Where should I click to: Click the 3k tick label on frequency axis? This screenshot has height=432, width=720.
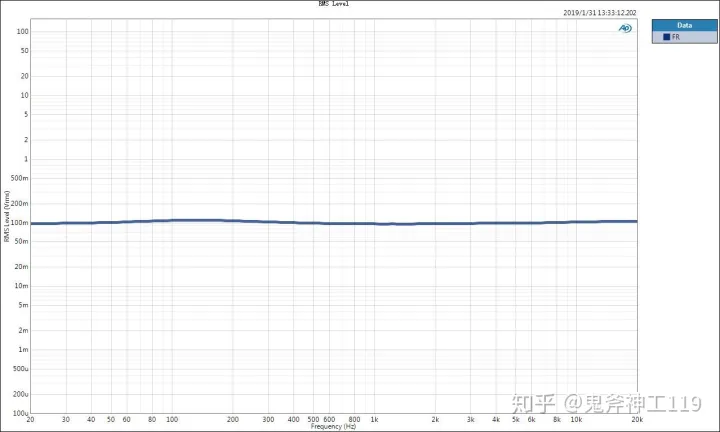471,420
